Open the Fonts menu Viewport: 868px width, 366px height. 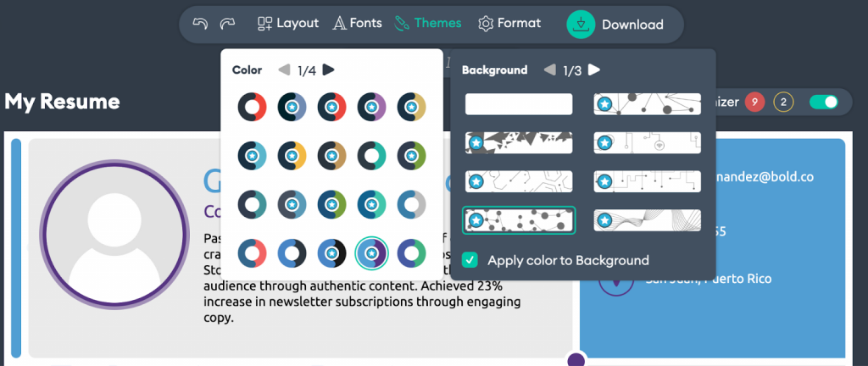point(357,24)
